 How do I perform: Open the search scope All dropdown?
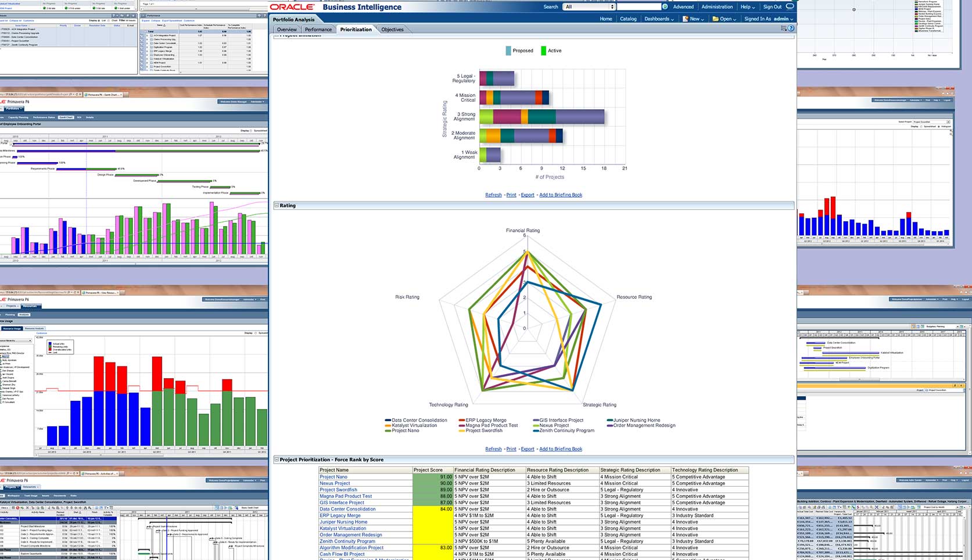click(x=589, y=7)
